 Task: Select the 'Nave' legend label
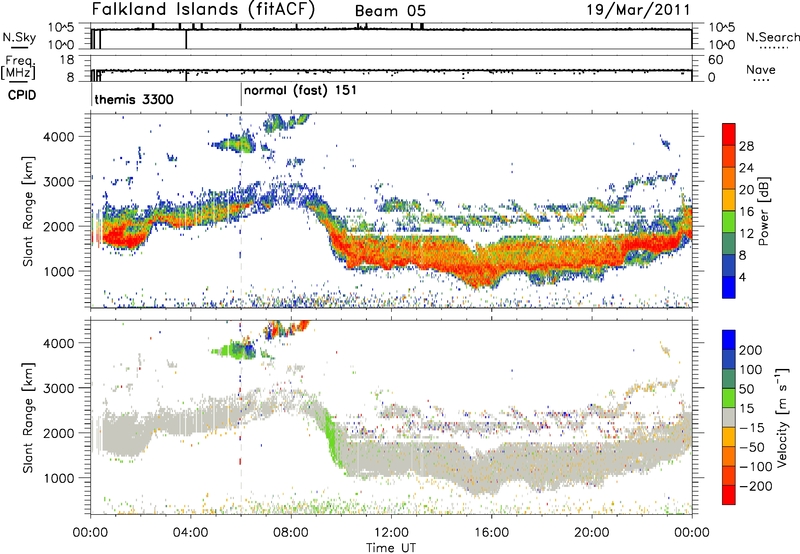coord(761,69)
